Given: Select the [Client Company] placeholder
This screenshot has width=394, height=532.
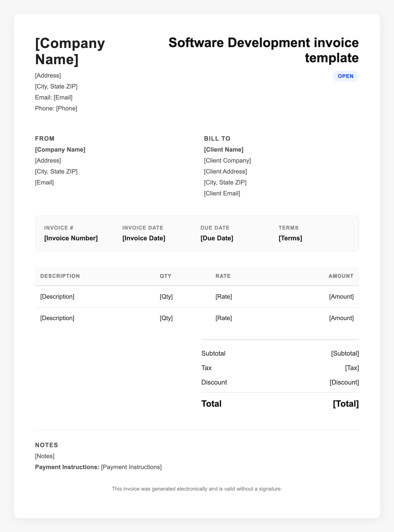Looking at the screenshot, I should coord(227,160).
